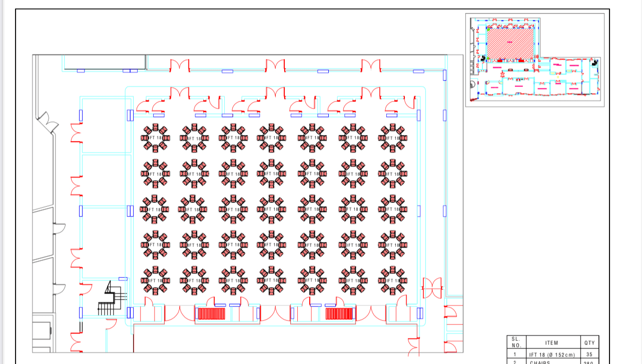Click the key plan thumbnail in top-right corner
The width and height of the screenshot is (642, 364).
(x=534, y=60)
